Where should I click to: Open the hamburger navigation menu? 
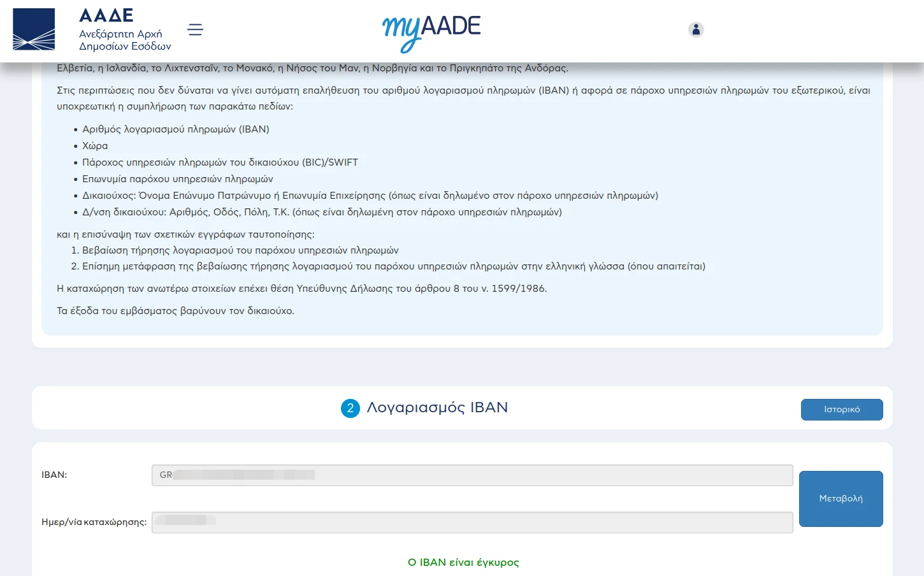195,29
